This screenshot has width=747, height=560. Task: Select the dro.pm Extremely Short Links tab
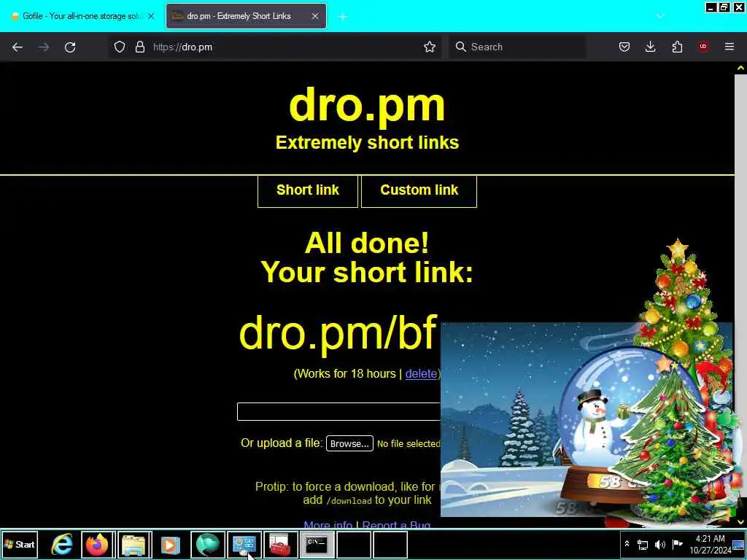pyautogui.click(x=247, y=16)
